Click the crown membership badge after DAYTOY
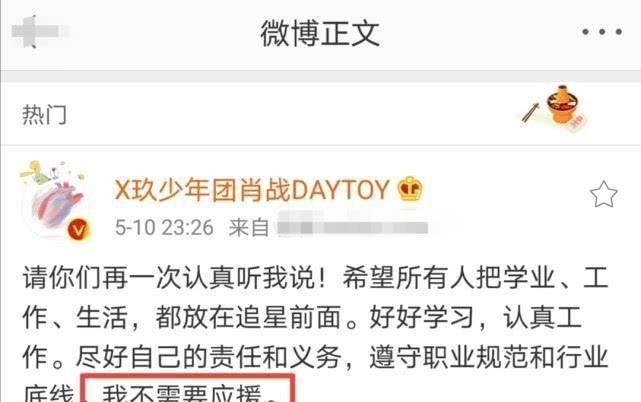This screenshot has height=402, width=641. coord(410,189)
